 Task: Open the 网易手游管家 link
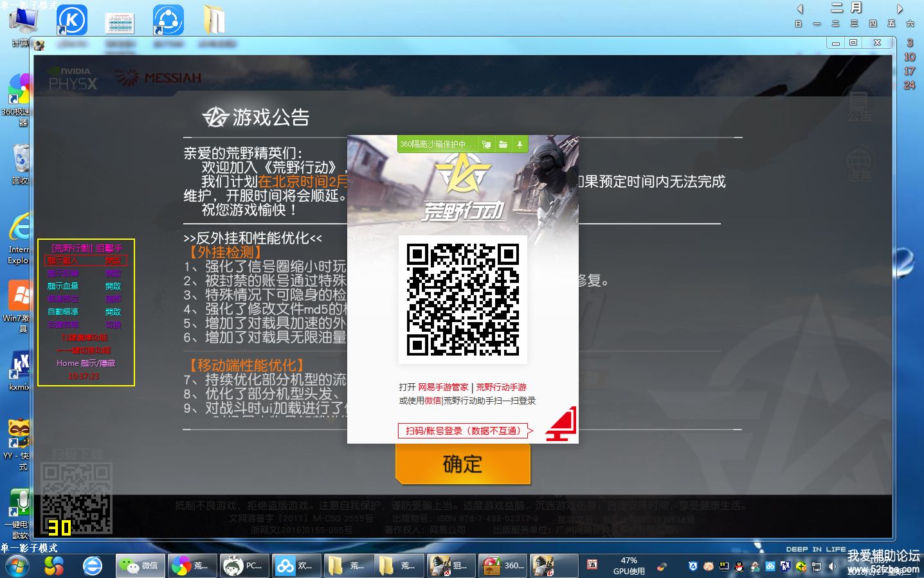click(443, 387)
